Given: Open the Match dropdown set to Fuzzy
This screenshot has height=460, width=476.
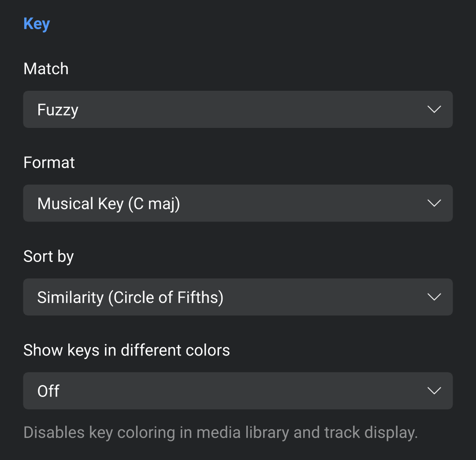Looking at the screenshot, I should (x=238, y=109).
